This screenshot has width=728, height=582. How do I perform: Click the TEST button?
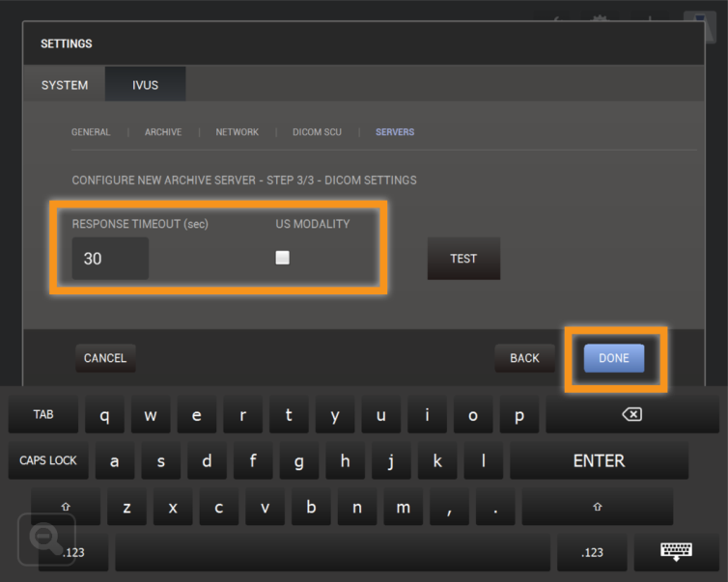click(463, 259)
